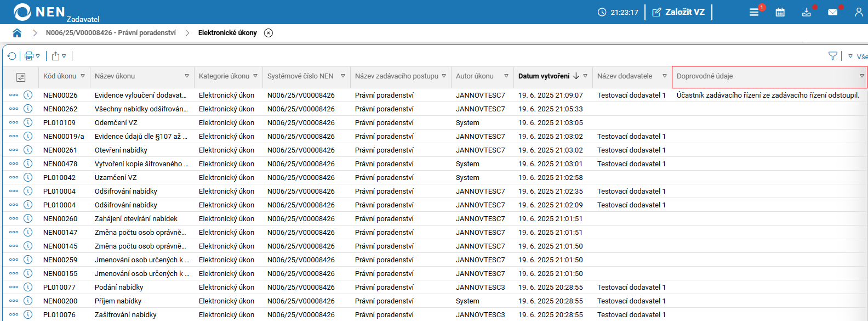
Task: Click the 21:23:17 clock in header
Action: (618, 12)
